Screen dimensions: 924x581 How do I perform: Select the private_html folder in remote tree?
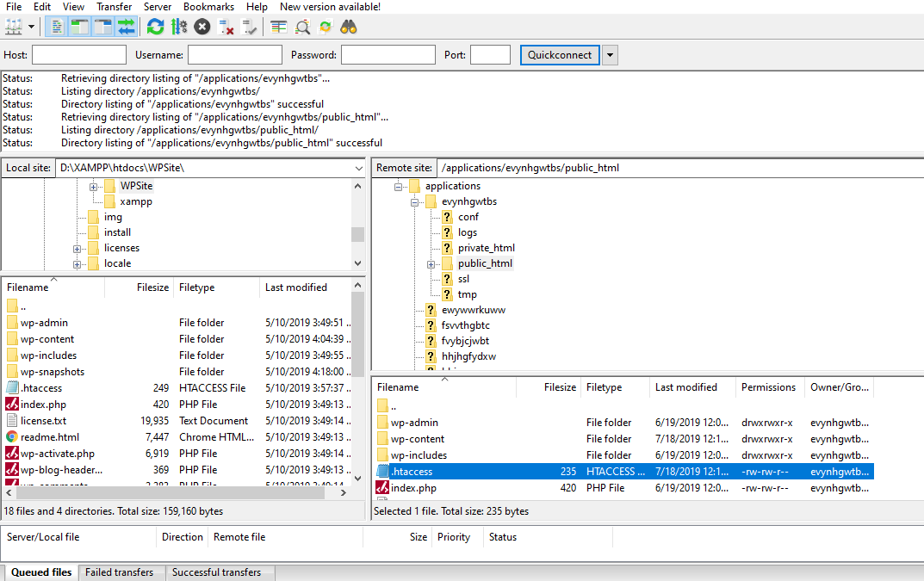[487, 248]
